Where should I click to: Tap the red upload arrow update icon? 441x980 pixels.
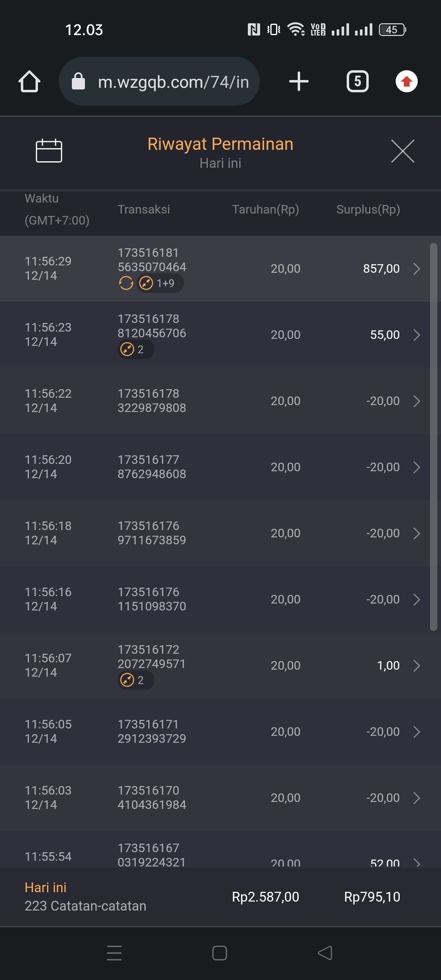tap(406, 81)
